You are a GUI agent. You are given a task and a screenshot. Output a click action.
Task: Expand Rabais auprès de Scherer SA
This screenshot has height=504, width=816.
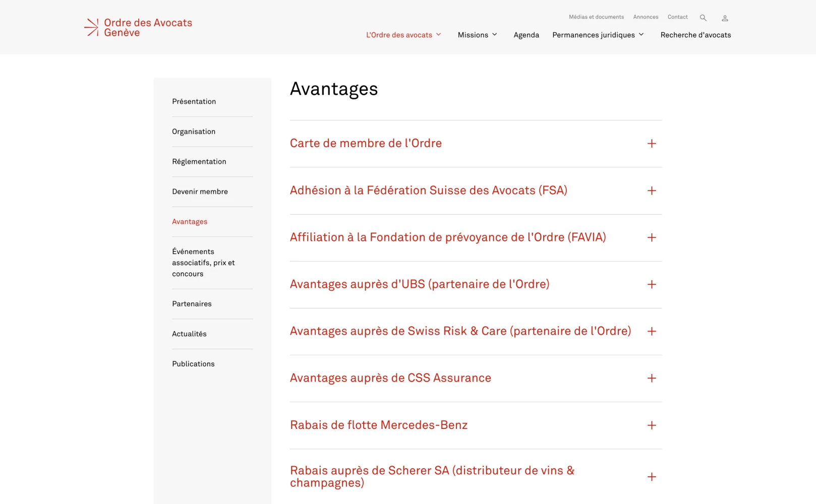pos(432,476)
